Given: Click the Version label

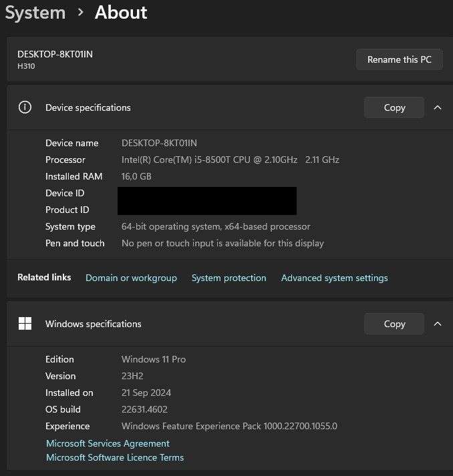Looking at the screenshot, I should click(60, 376).
